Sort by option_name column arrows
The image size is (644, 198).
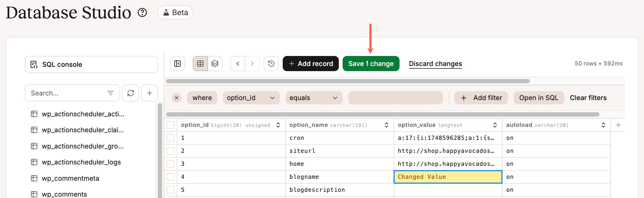387,125
